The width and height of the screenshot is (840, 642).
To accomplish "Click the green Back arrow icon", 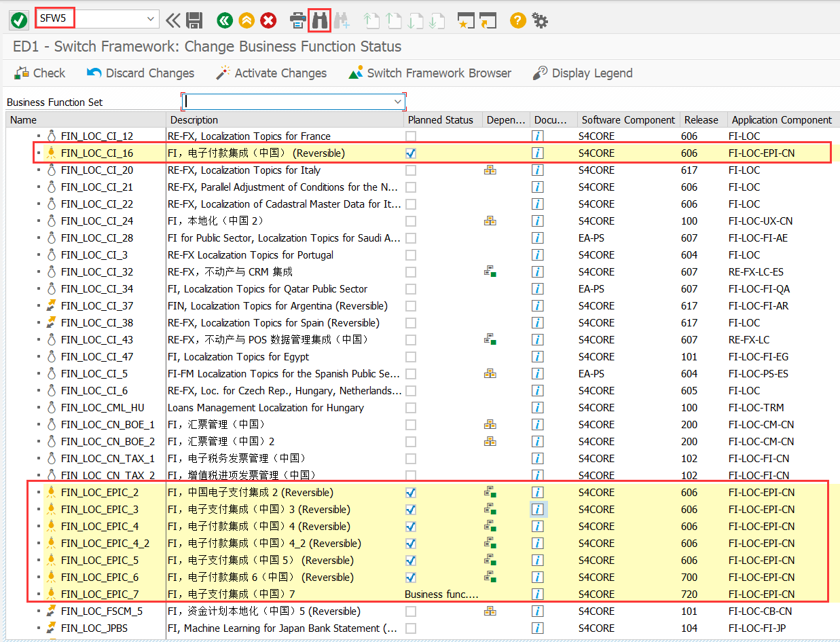I will 224,20.
